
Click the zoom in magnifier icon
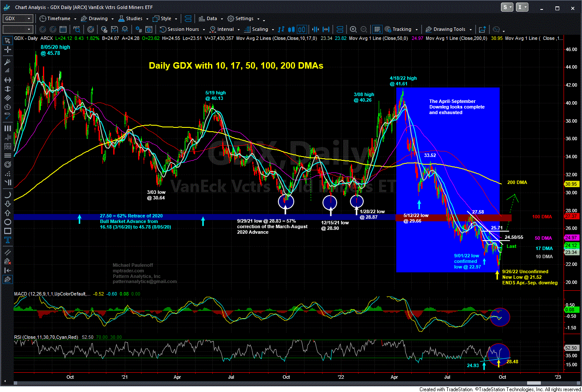tap(353, 29)
